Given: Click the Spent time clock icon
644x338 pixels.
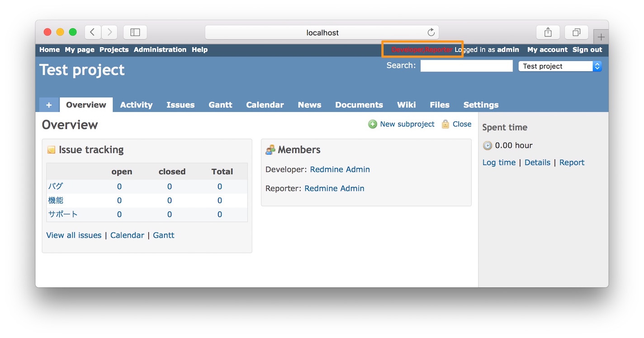Looking at the screenshot, I should coord(487,146).
